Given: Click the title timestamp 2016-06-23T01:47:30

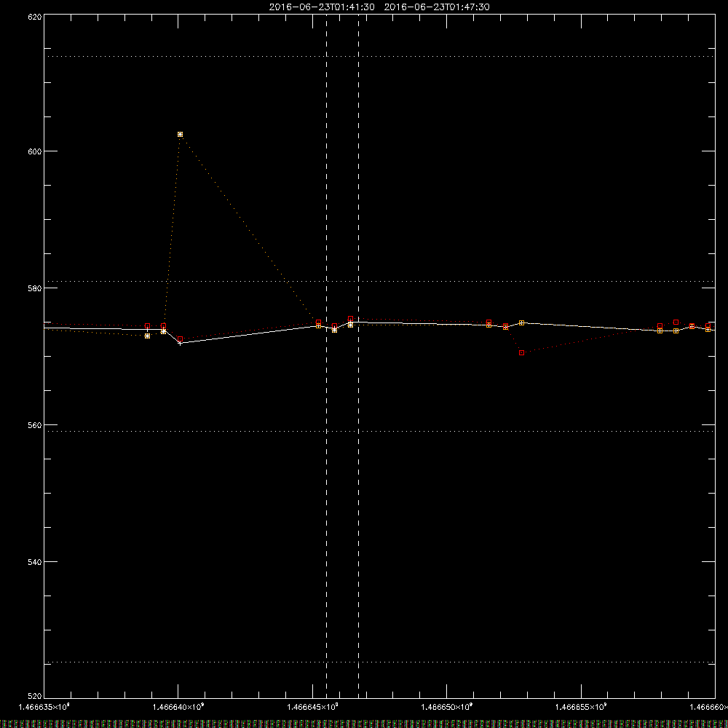Looking at the screenshot, I should pos(437,7).
